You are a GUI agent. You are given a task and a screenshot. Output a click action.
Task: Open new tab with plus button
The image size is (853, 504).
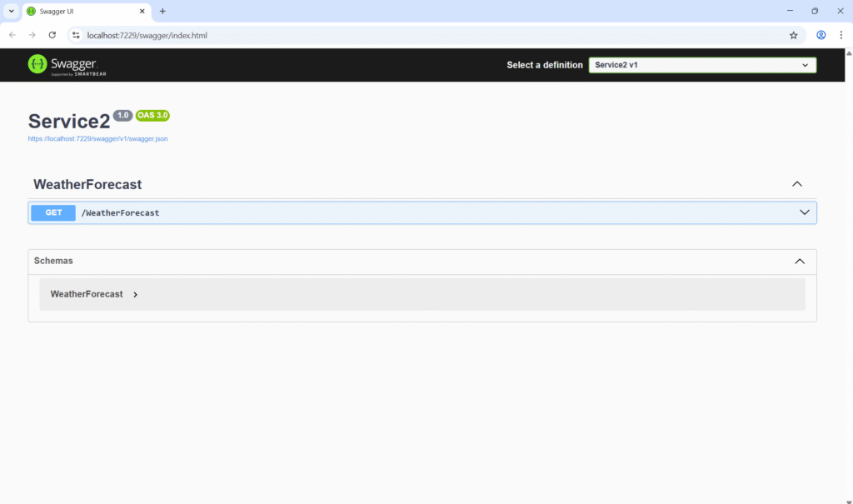pyautogui.click(x=162, y=11)
